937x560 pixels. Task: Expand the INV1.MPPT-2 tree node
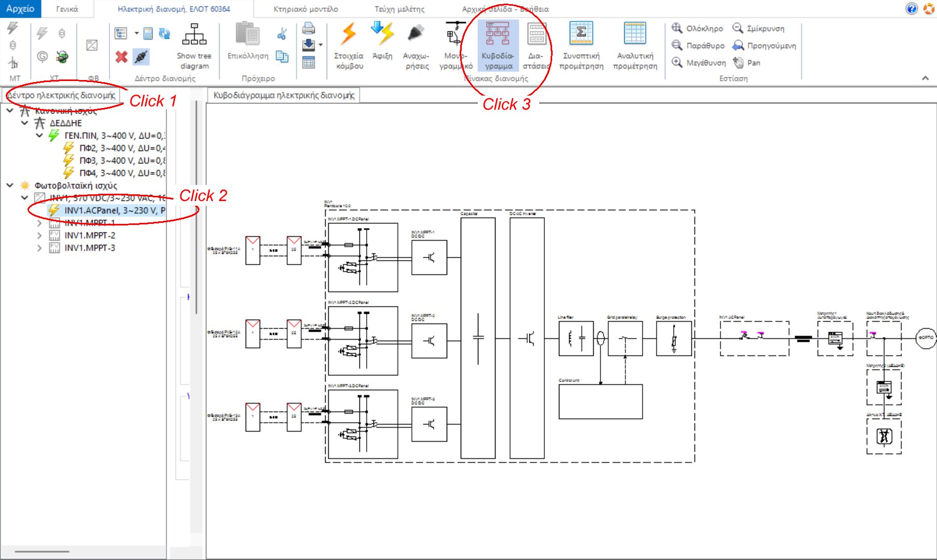coord(38,235)
